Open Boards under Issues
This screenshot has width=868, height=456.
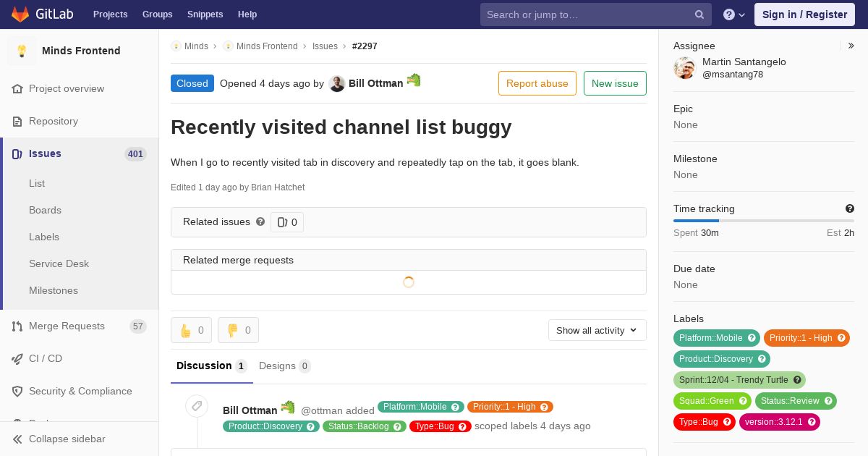45,211
